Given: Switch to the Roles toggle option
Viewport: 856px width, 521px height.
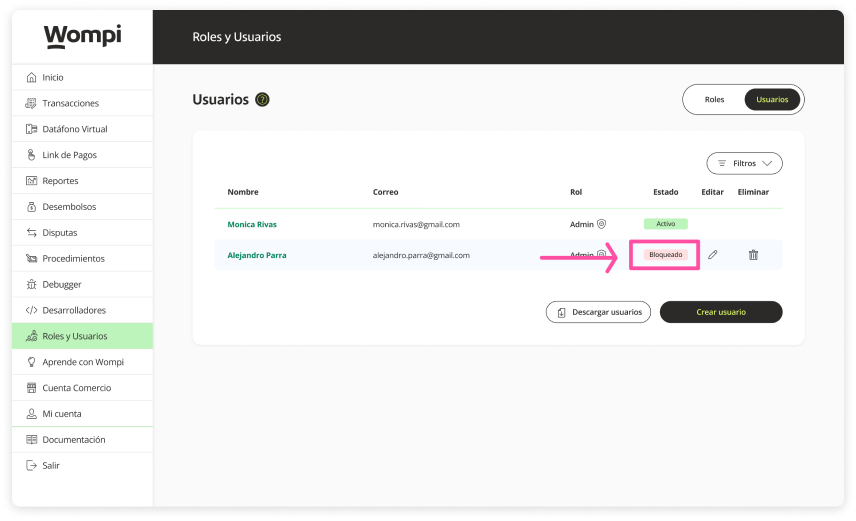Looking at the screenshot, I should 714,100.
